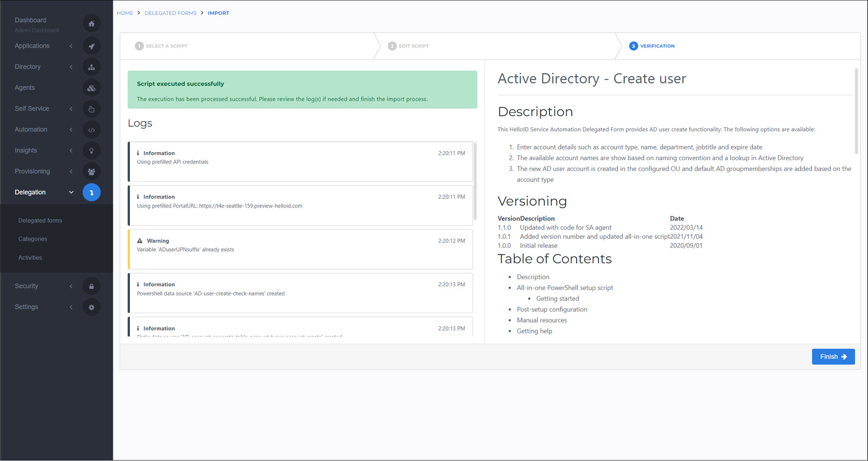Click the IMPORT breadcrumb
The height and width of the screenshot is (461, 868).
coord(218,13)
